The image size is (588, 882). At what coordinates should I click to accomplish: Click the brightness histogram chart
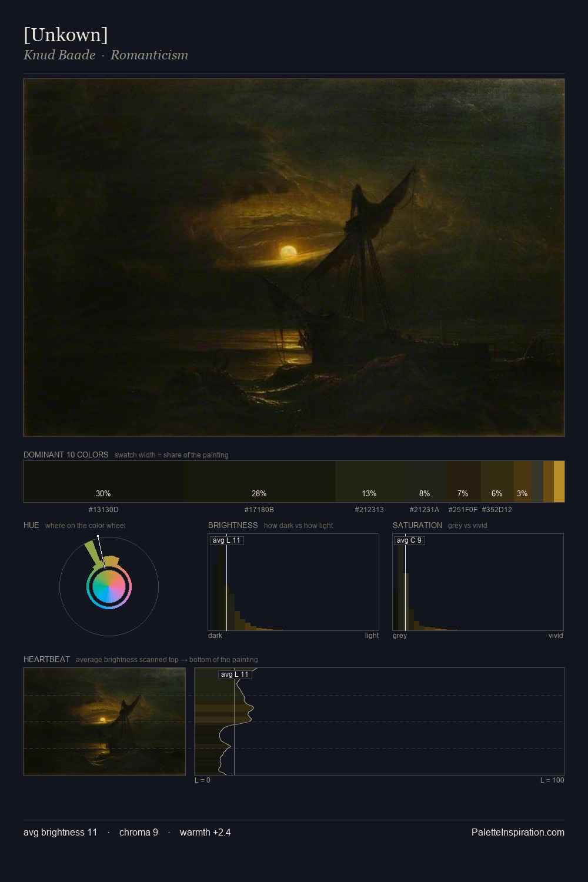pos(293,582)
